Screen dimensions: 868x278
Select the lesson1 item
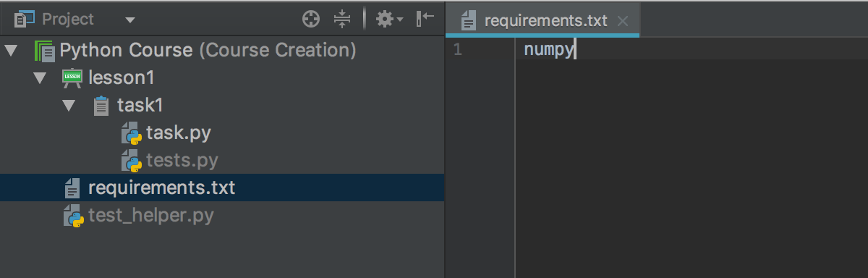click(x=121, y=78)
